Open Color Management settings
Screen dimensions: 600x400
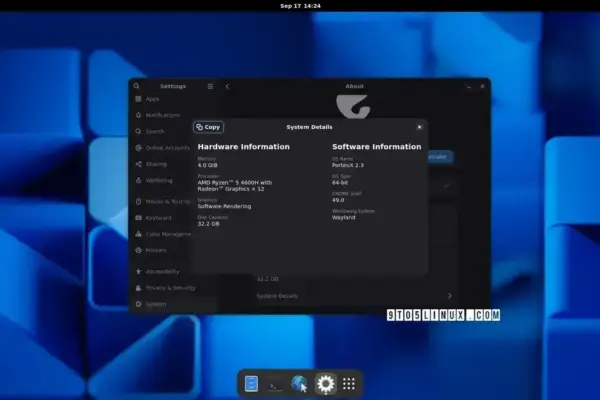click(x=173, y=234)
